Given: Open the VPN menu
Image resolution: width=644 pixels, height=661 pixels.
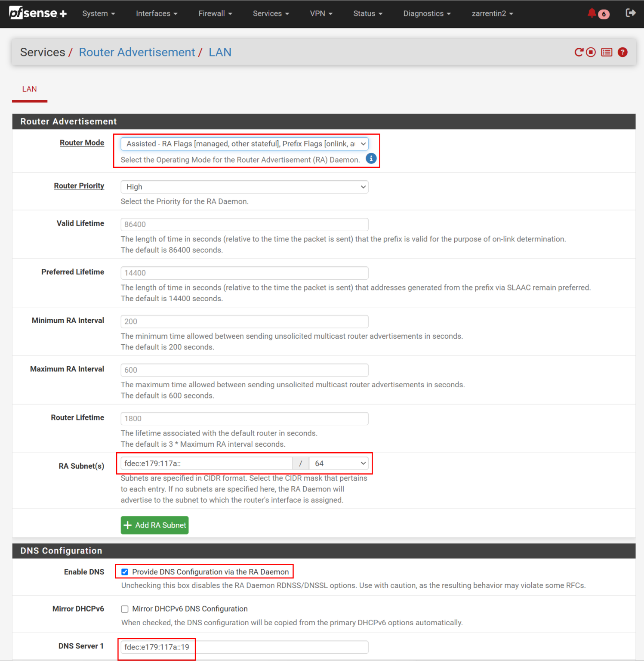Looking at the screenshot, I should (x=320, y=13).
